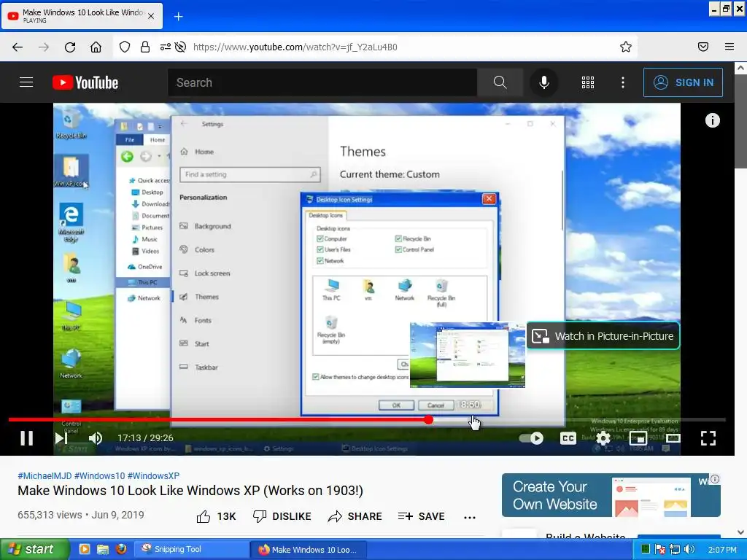Watch in Picture-in-Picture
Viewport: 747px width, 560px height.
pos(603,336)
